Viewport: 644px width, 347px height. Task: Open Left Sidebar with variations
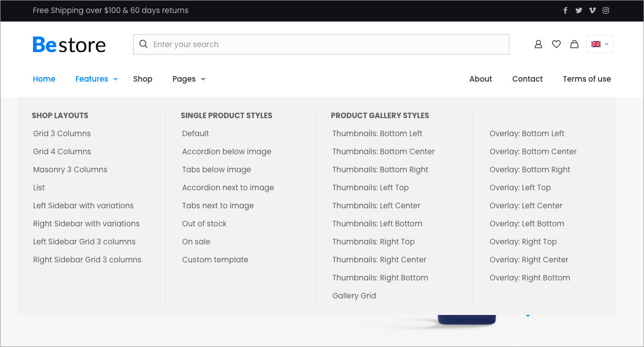click(x=84, y=205)
